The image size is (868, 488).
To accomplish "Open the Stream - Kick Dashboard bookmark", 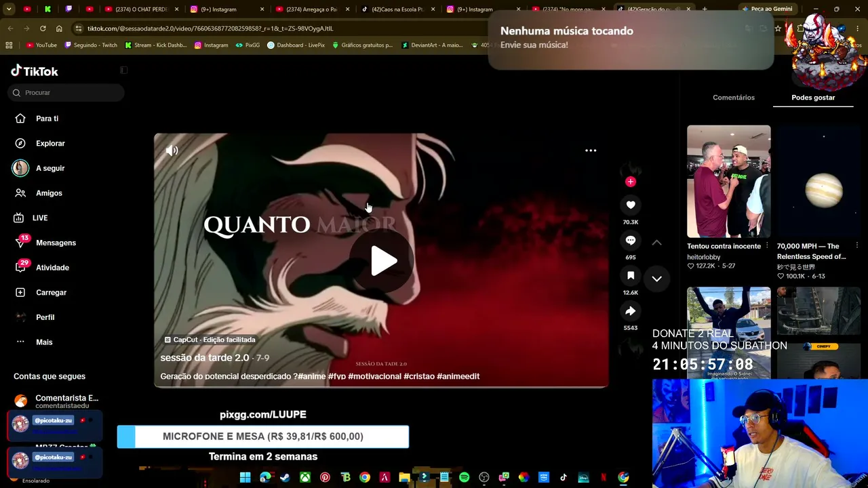I will [156, 45].
